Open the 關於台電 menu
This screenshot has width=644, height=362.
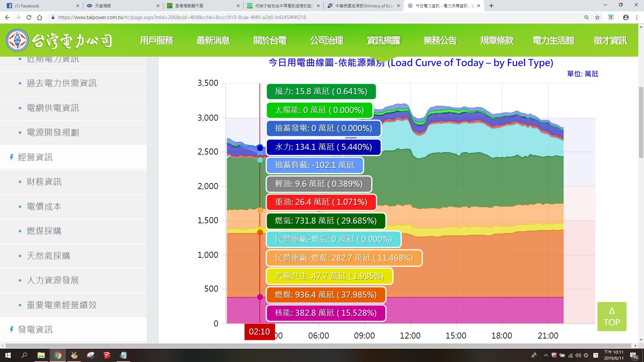(270, 41)
